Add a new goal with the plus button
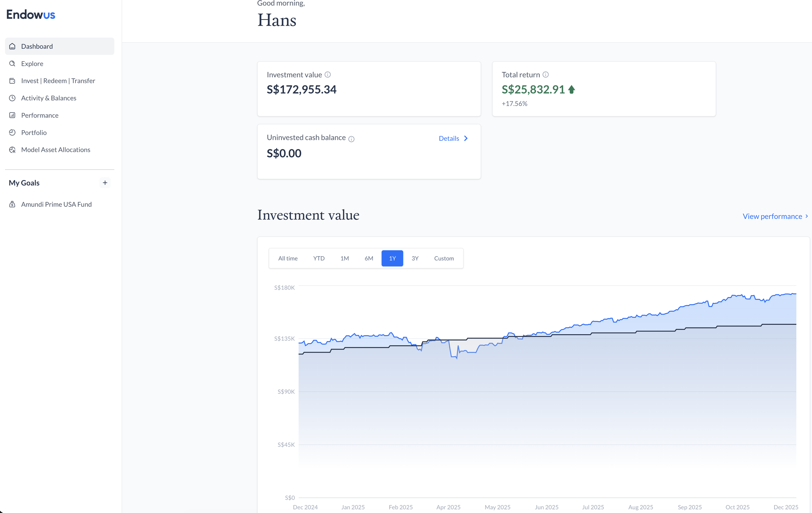Screen dimensions: 812x513 tap(105, 183)
